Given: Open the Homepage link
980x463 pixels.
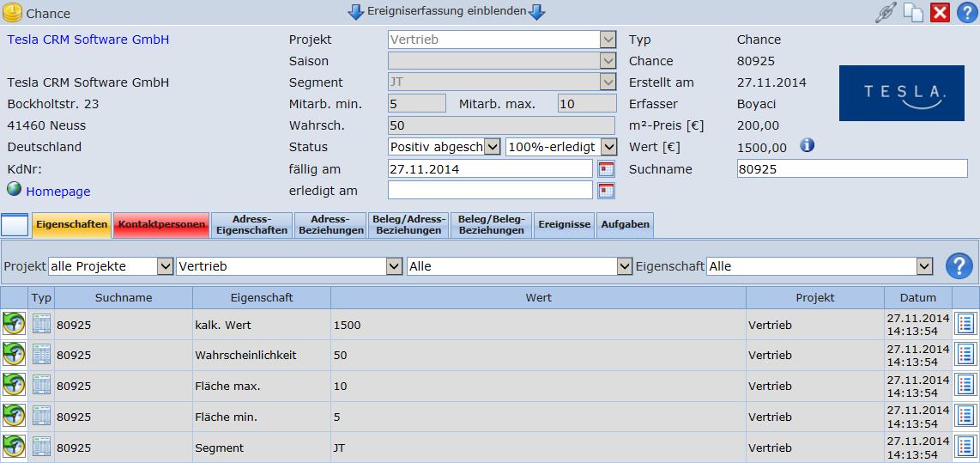Looking at the screenshot, I should 57,192.
